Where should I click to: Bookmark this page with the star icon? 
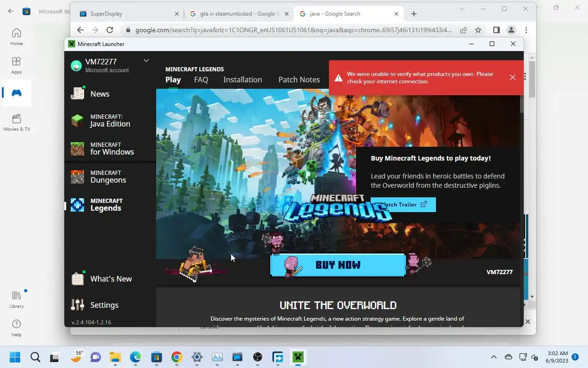pyautogui.click(x=478, y=30)
